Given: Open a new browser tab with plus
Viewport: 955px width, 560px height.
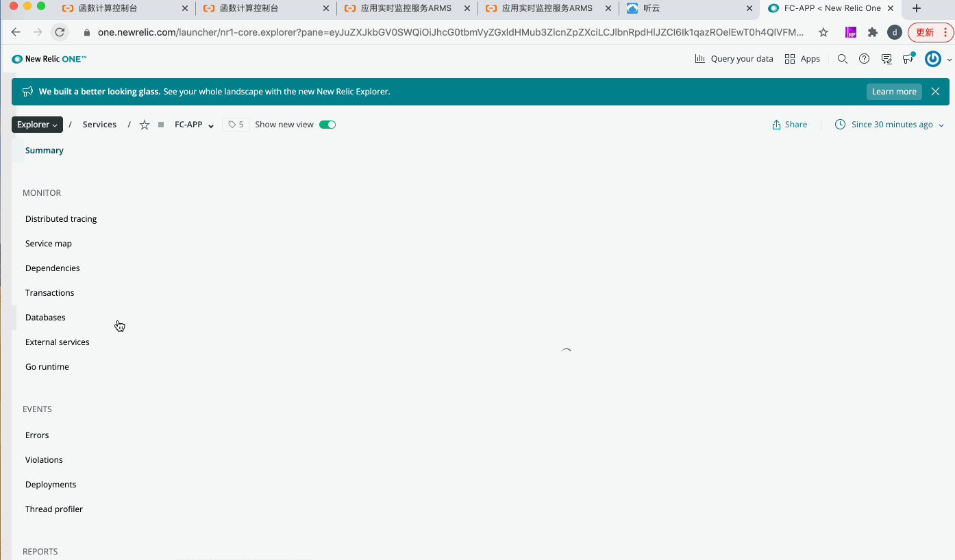Looking at the screenshot, I should click(917, 8).
